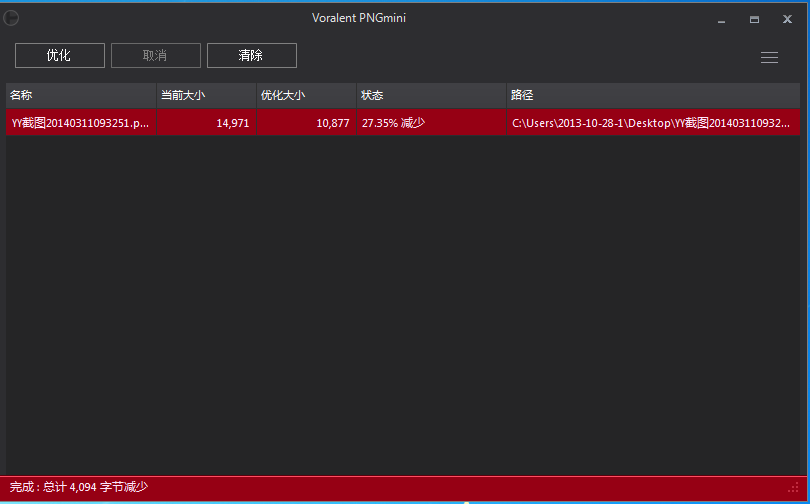Click the 取消 cancel button

[155, 55]
